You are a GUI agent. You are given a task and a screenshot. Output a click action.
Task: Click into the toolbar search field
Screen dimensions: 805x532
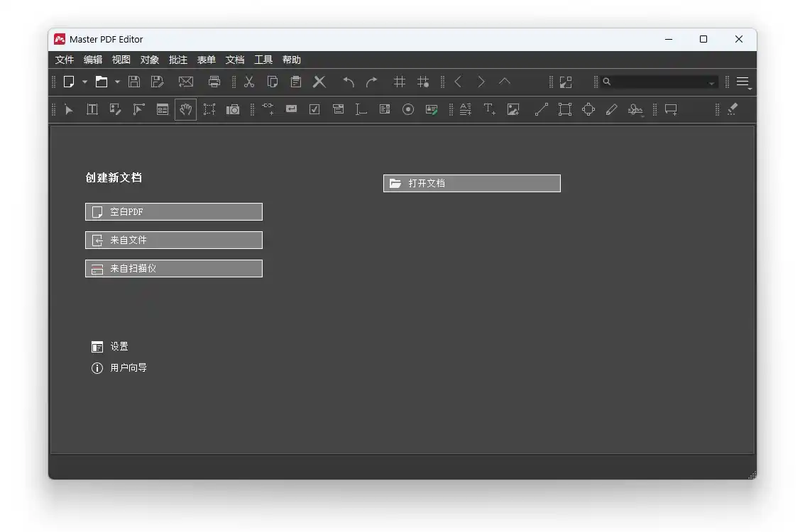click(x=659, y=82)
